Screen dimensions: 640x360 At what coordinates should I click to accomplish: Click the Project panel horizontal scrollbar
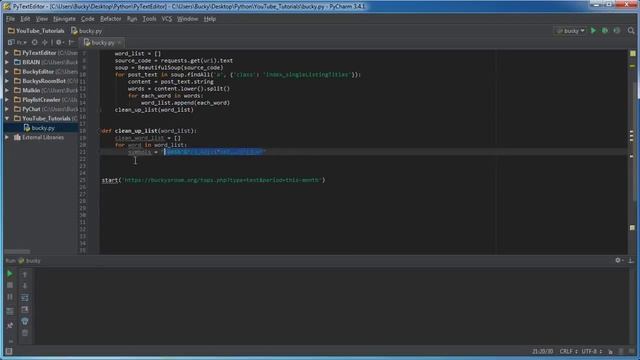[17, 251]
